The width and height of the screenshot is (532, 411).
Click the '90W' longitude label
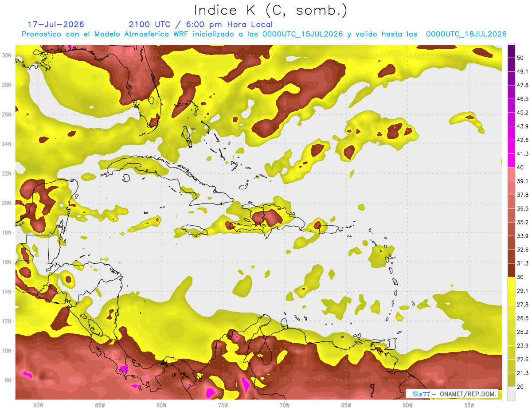38,406
